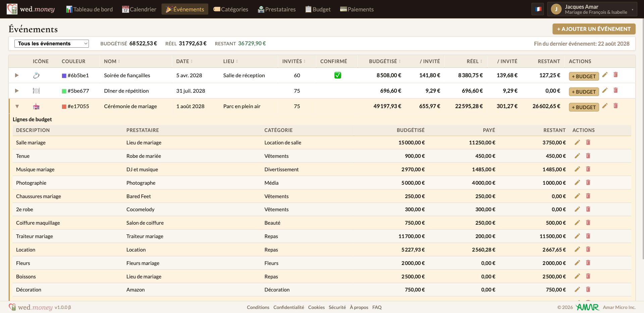
Task: Click the Cérémonie de mariage event icon
Action: (x=36, y=106)
